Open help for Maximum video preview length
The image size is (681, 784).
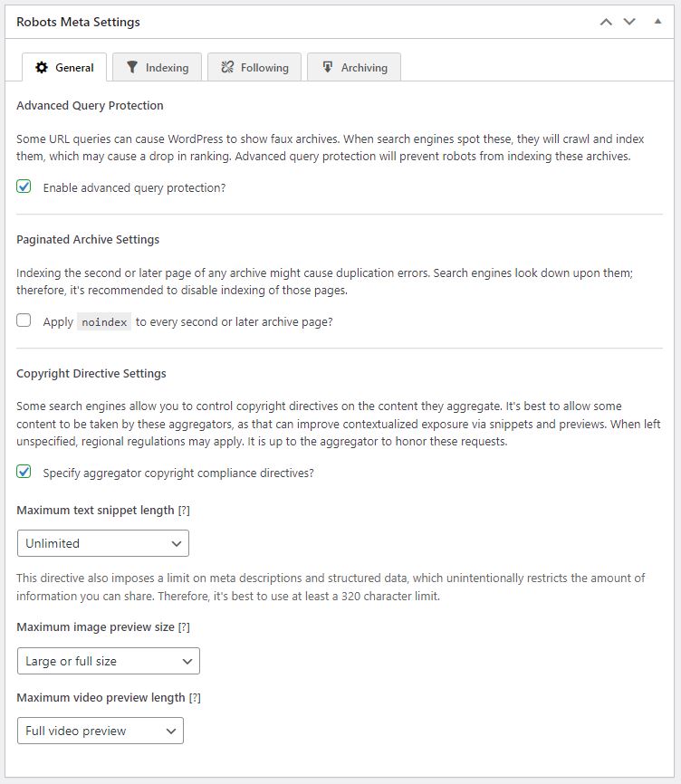[x=194, y=698]
